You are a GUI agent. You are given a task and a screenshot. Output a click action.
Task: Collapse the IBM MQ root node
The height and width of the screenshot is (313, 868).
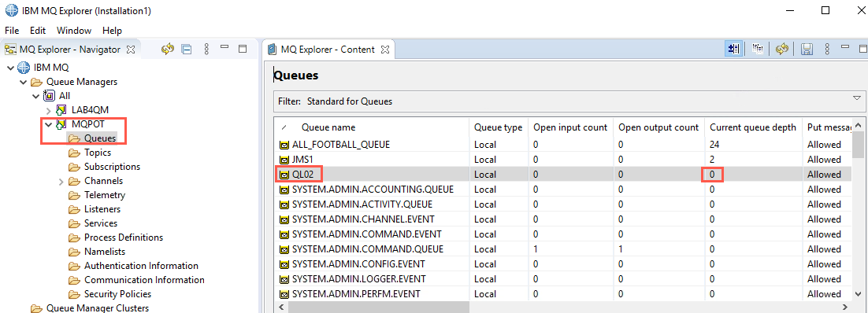(10, 68)
